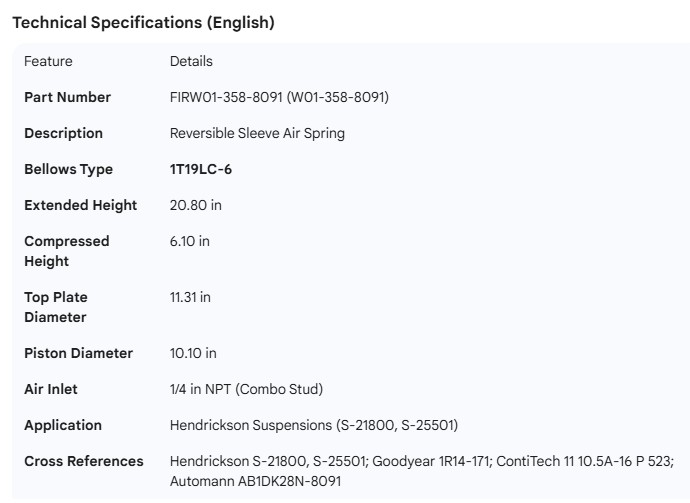Select the Cross References row label
This screenshot has height=503, width=690.
coord(83,461)
